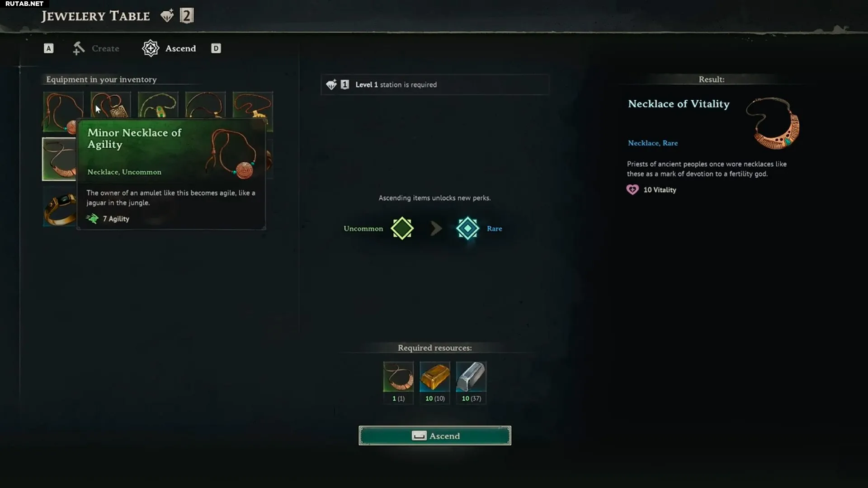Click the Jewelery Table level gem icon
Image resolution: width=868 pixels, height=488 pixels.
click(x=167, y=16)
